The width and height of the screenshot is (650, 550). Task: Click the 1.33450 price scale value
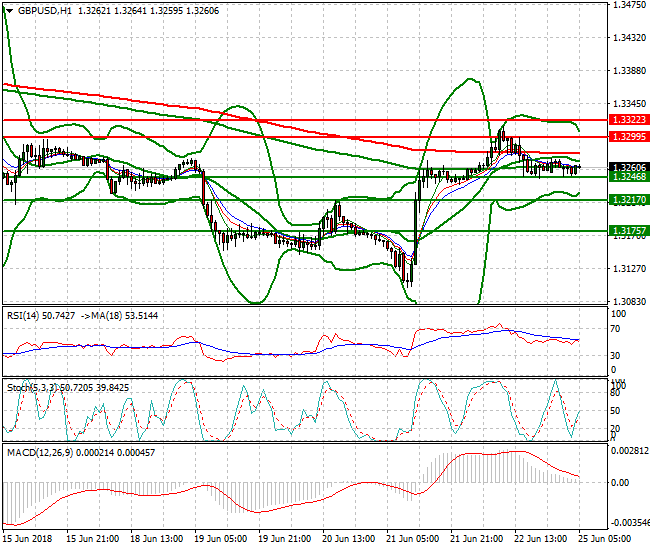tap(629, 104)
